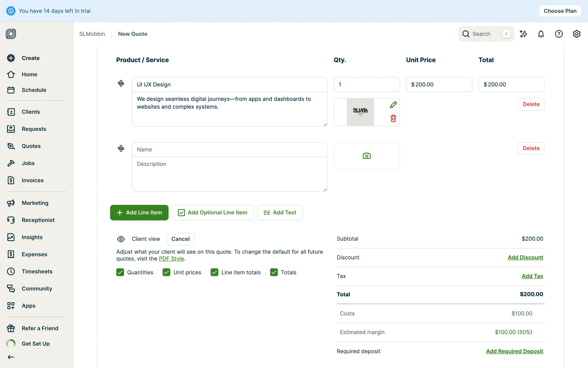Toggle the Unit prices checkbox

tap(166, 272)
